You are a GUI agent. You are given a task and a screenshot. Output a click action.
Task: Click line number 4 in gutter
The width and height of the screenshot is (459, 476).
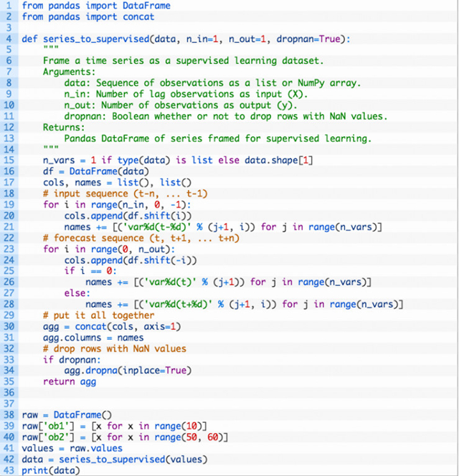[9, 39]
